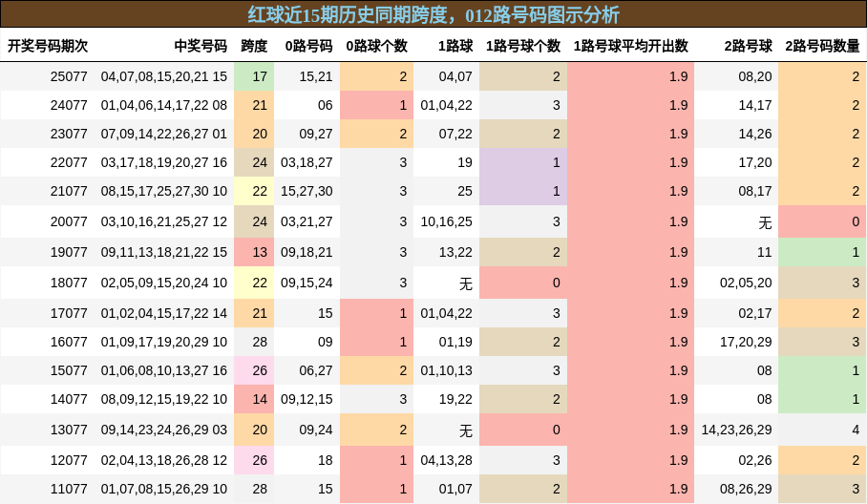Select period number 15077
867x504 pixels.
[69, 370]
